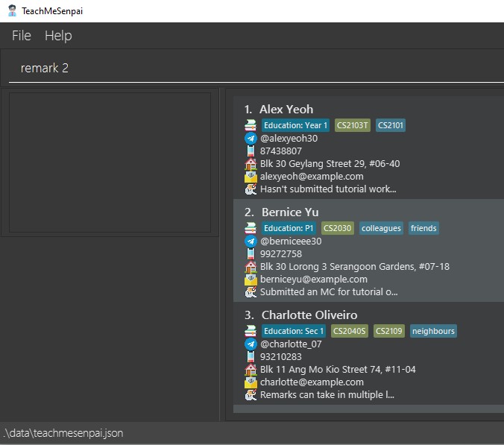Click the neighbours tag
Viewport: 504px width, 445px height.
click(x=433, y=331)
